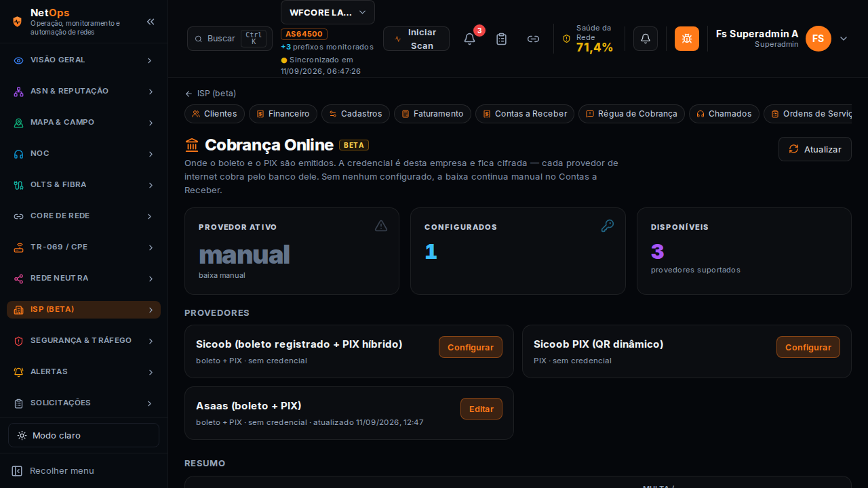Screen dimensions: 868x488
Task: Focus the Buscar search field
Action: coord(230,39)
